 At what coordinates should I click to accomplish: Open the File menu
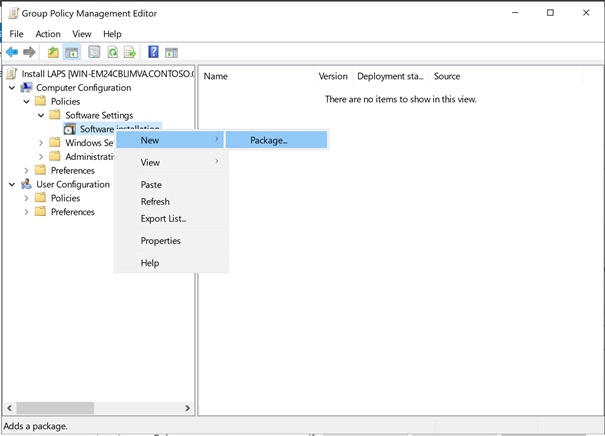tap(16, 34)
